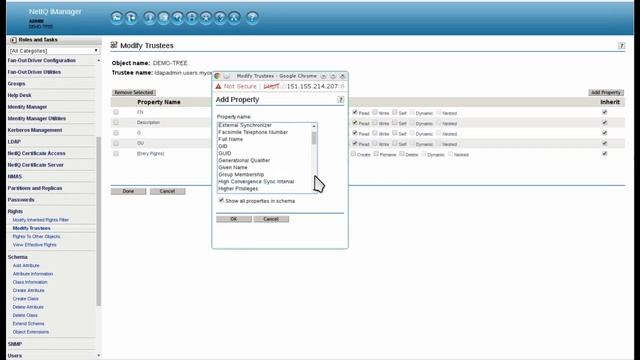Enable Write right for Description row

(375, 122)
